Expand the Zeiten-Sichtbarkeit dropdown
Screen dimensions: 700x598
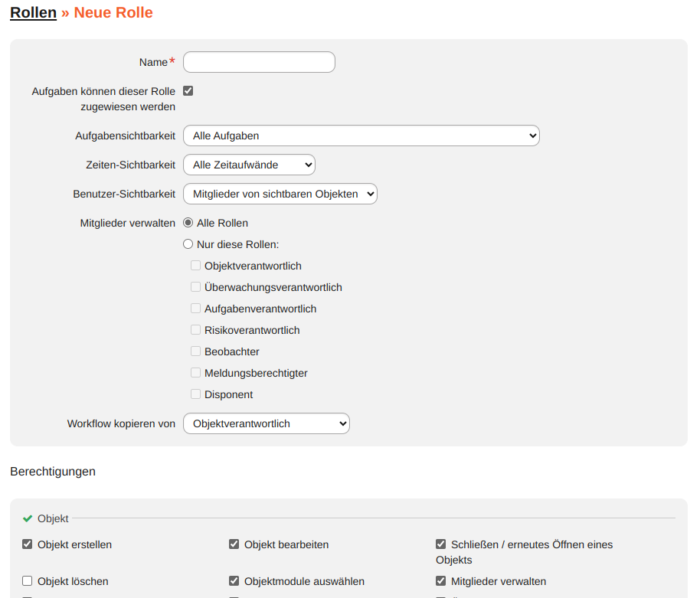249,165
